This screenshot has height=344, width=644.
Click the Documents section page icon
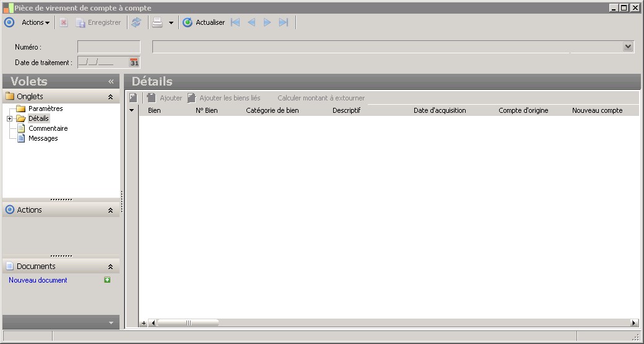(10, 267)
